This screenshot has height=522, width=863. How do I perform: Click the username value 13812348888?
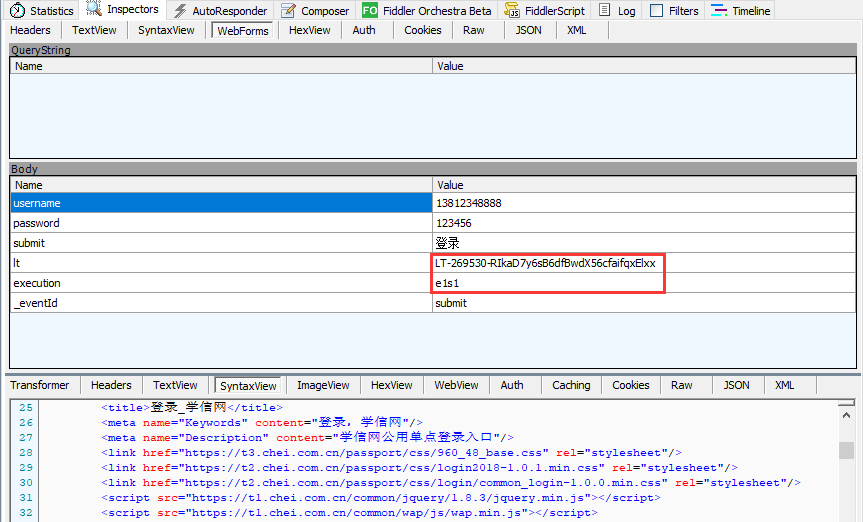(469, 203)
